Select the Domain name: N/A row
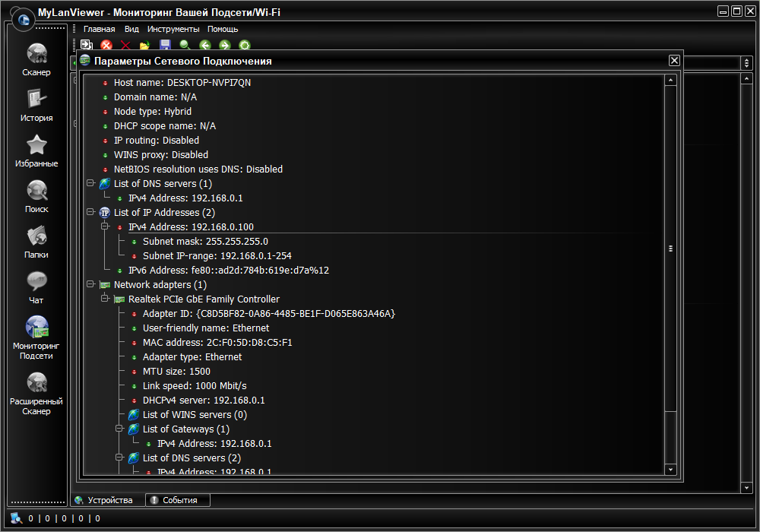Screen dimensions: 760x532 click(155, 97)
